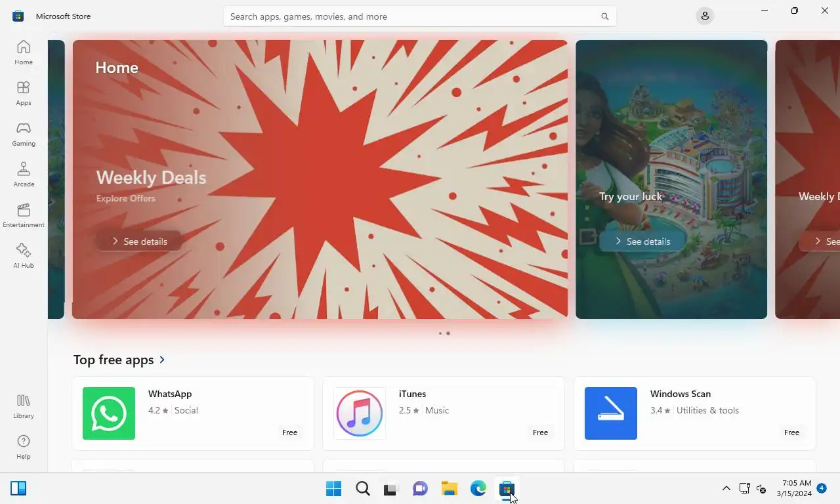840x504 pixels.
Task: Click the partially visible right banner See button
Action: coord(820,241)
